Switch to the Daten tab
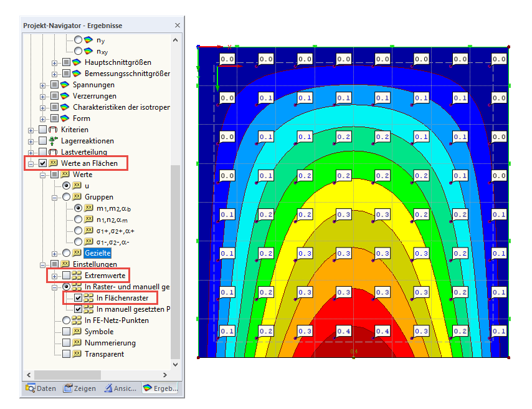532x409 pixels. tap(41, 388)
